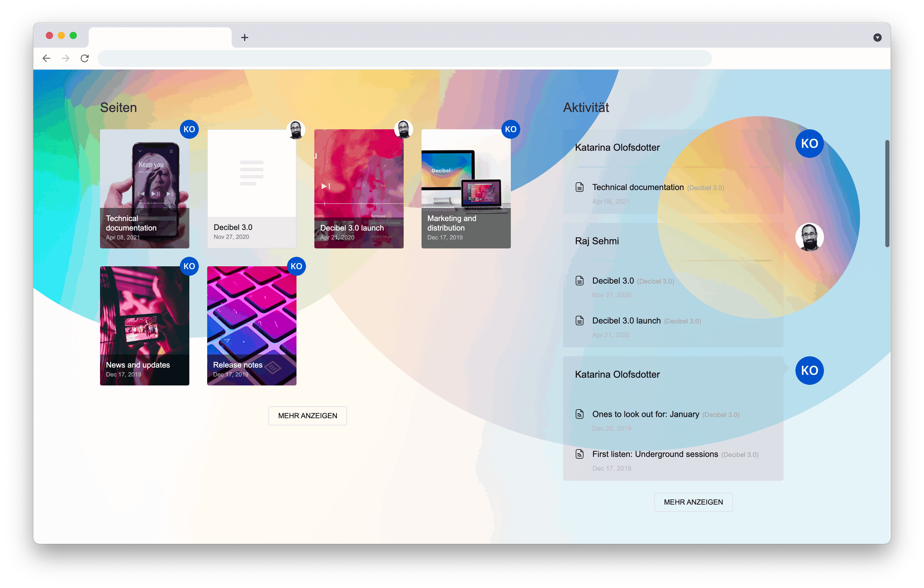The width and height of the screenshot is (924, 588).
Task: Click '(Decibel 3.0)' label after Technical documentation
Action: pos(705,188)
